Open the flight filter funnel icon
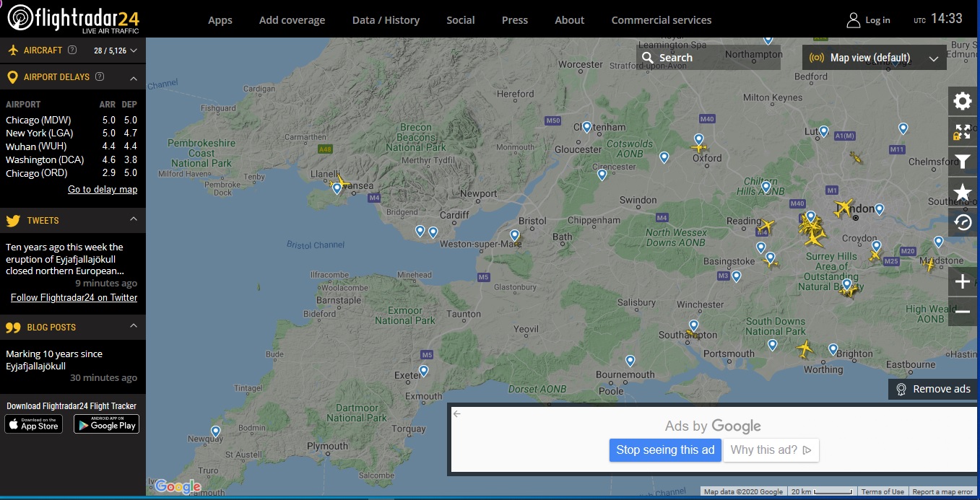 tap(962, 162)
